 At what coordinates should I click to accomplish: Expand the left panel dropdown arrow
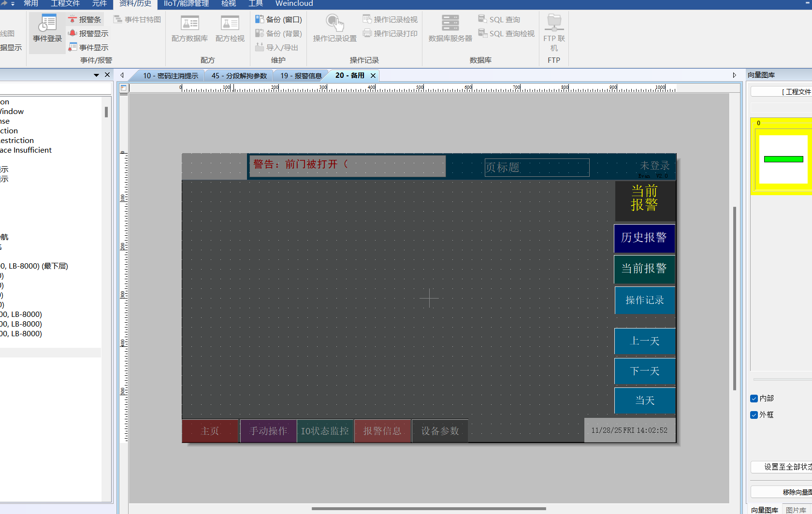(96, 75)
